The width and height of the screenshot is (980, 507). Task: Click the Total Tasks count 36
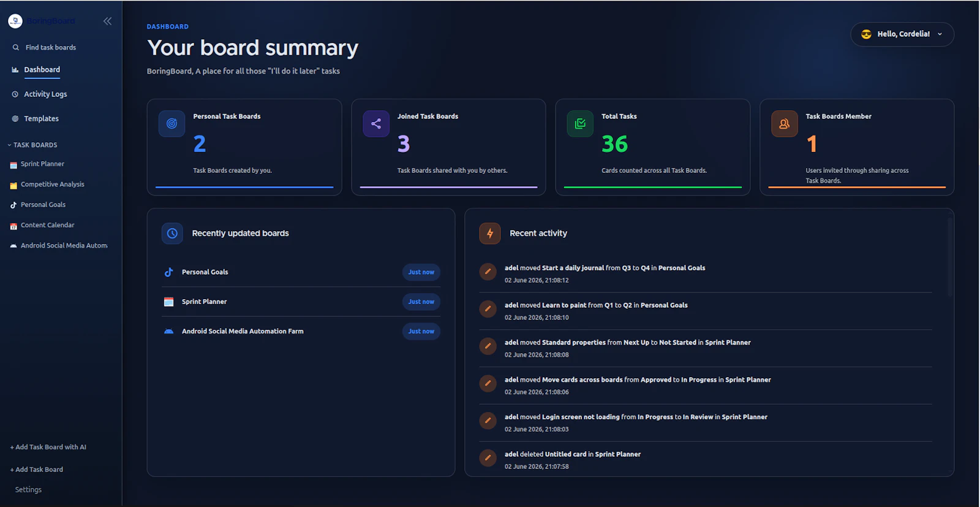coord(614,144)
